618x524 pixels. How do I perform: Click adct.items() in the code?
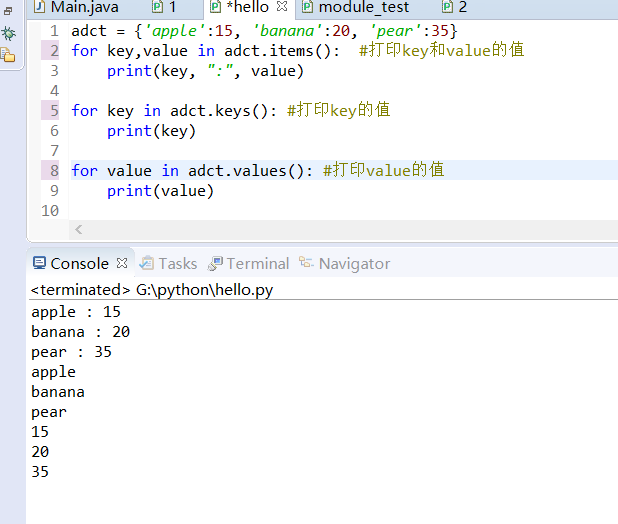[x=278, y=51]
